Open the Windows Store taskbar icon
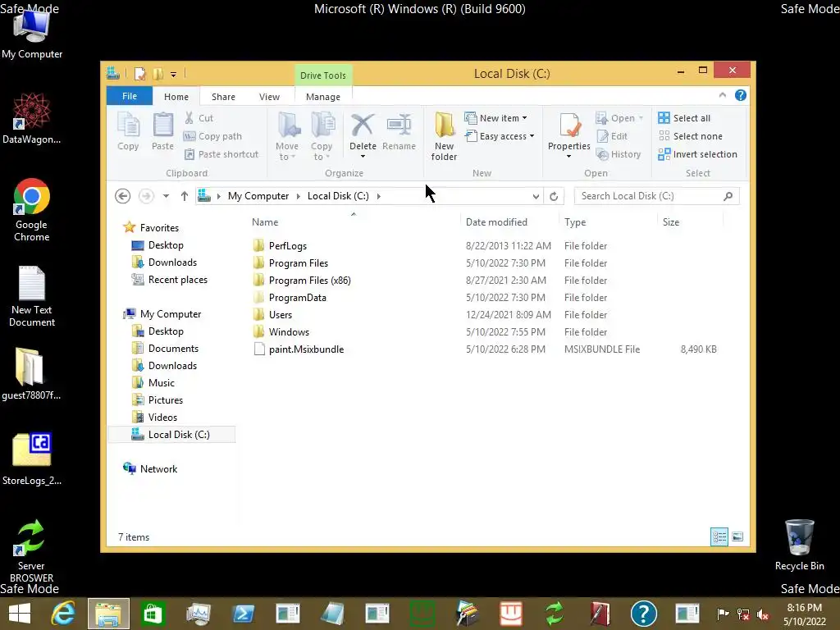The image size is (840, 630). [153, 614]
